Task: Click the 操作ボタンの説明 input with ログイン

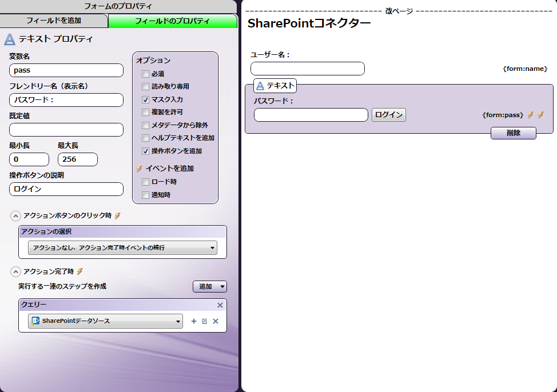Action: pos(66,189)
